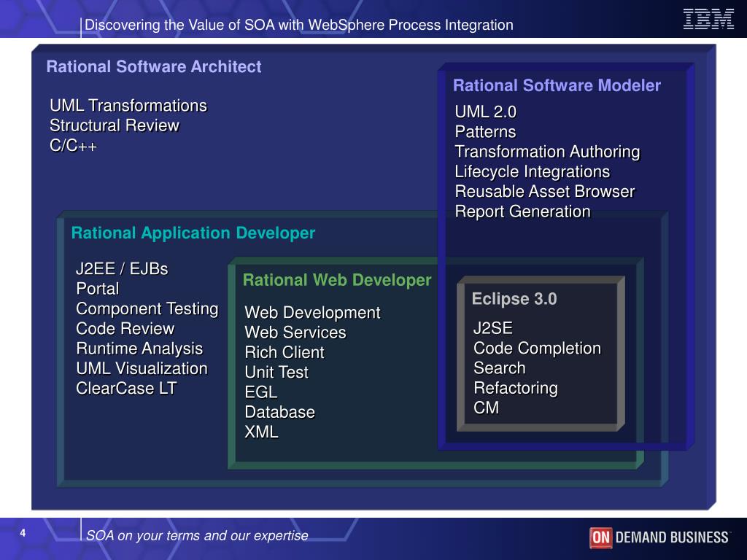Click 'Web Services' text
This screenshot has height=560, width=747.
(x=295, y=332)
